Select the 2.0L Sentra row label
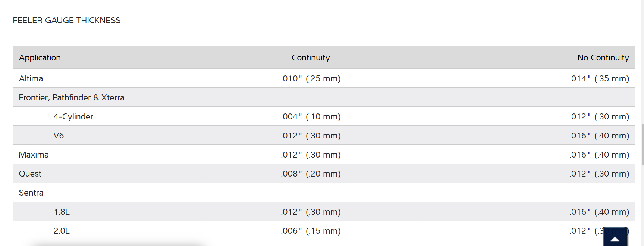The image size is (644, 246). [62, 231]
